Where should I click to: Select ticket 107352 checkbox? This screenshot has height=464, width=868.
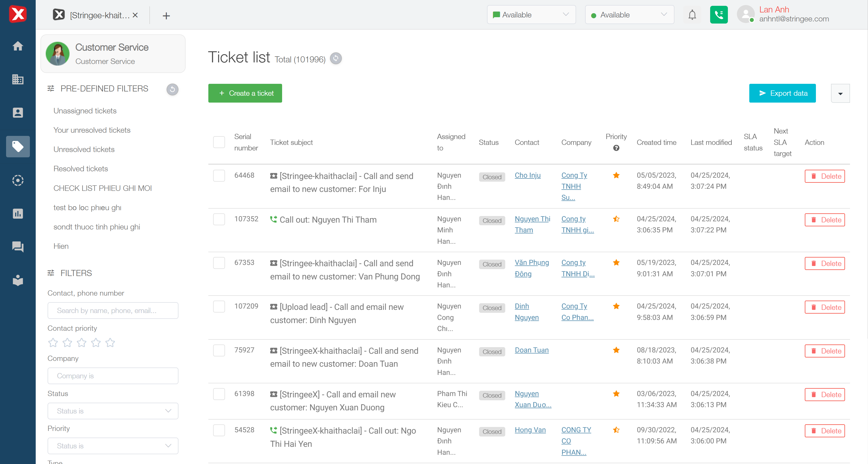pos(219,219)
